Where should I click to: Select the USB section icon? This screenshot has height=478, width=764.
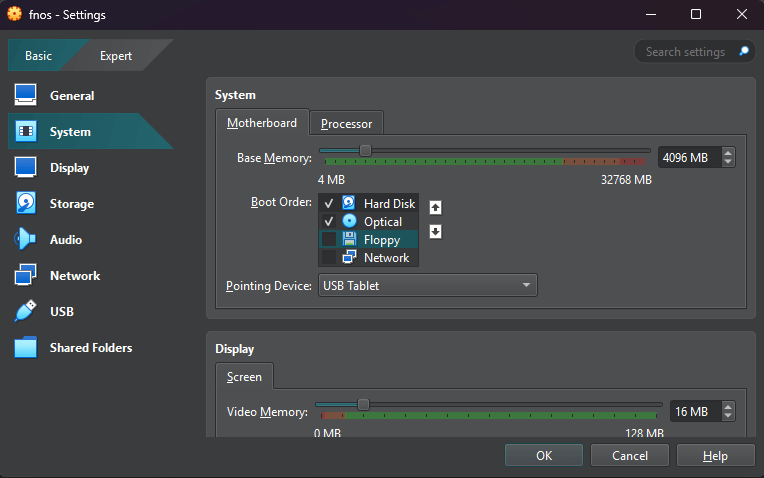[x=25, y=312]
